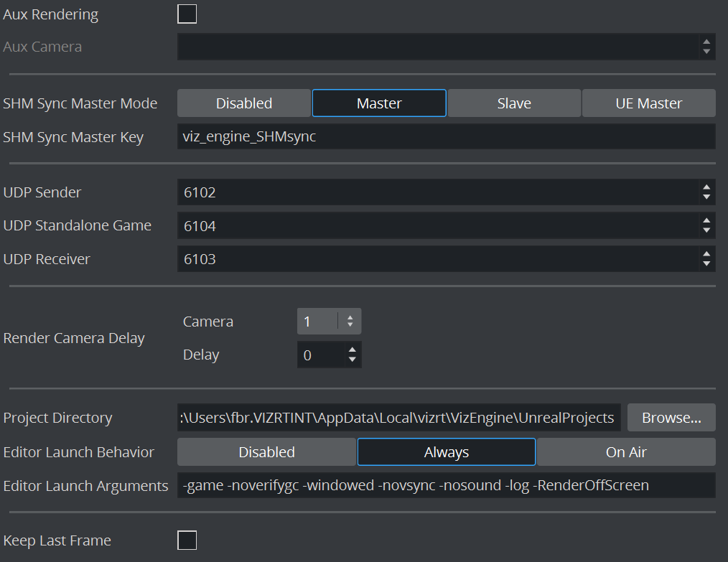The height and width of the screenshot is (562, 728).
Task: Increase the Render Camera Delay value
Action: click(x=352, y=350)
